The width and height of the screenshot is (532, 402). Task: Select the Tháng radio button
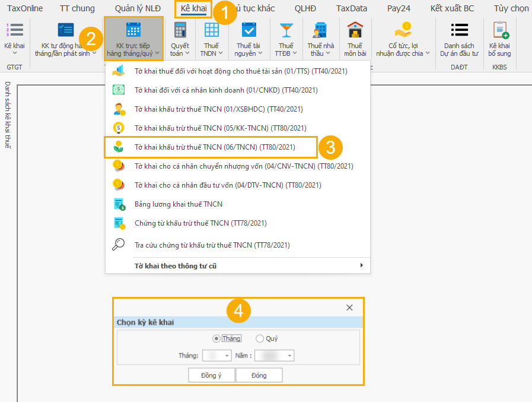(x=216, y=338)
